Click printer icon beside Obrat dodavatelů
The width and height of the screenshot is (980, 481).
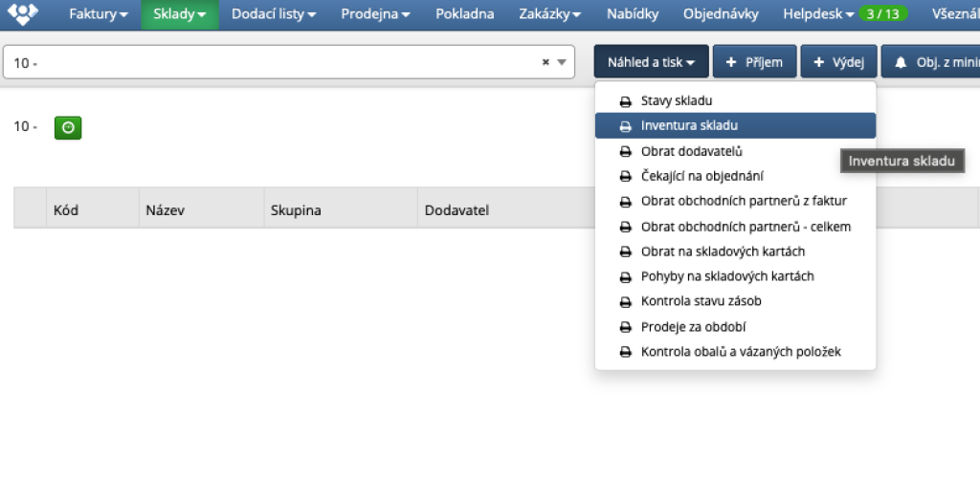click(626, 151)
